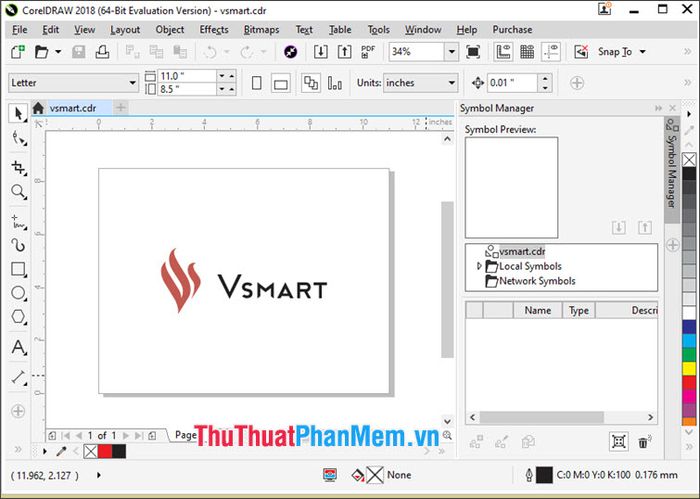This screenshot has height=499, width=700.
Task: Click the eyedropper icon in document palette
Action: 61,451
